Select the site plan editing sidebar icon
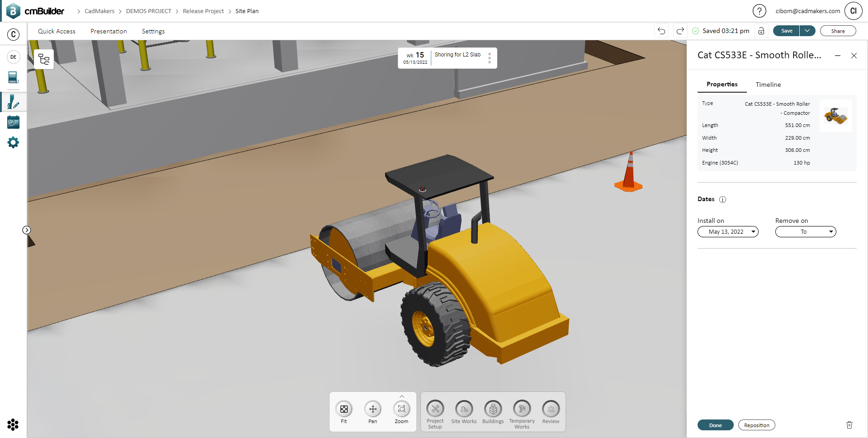The width and height of the screenshot is (868, 438). 14,102
